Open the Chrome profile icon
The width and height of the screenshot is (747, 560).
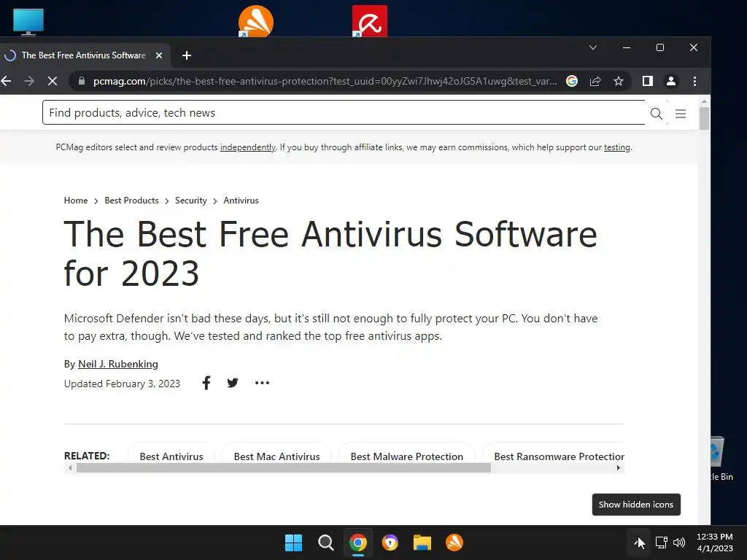click(x=671, y=82)
